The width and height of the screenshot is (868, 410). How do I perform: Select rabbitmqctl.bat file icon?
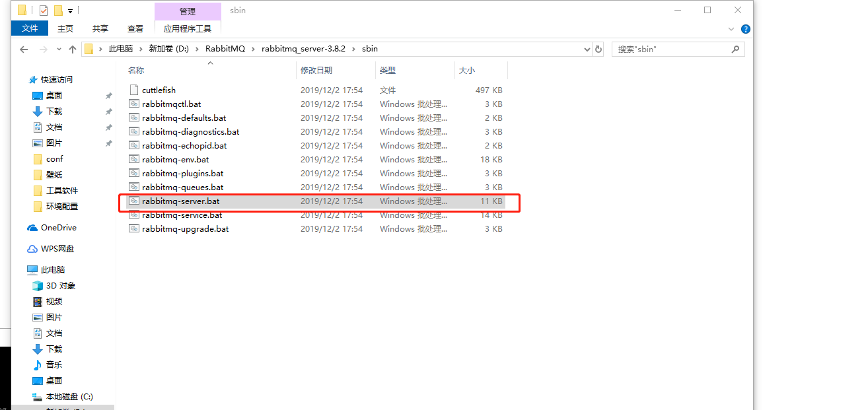click(134, 104)
